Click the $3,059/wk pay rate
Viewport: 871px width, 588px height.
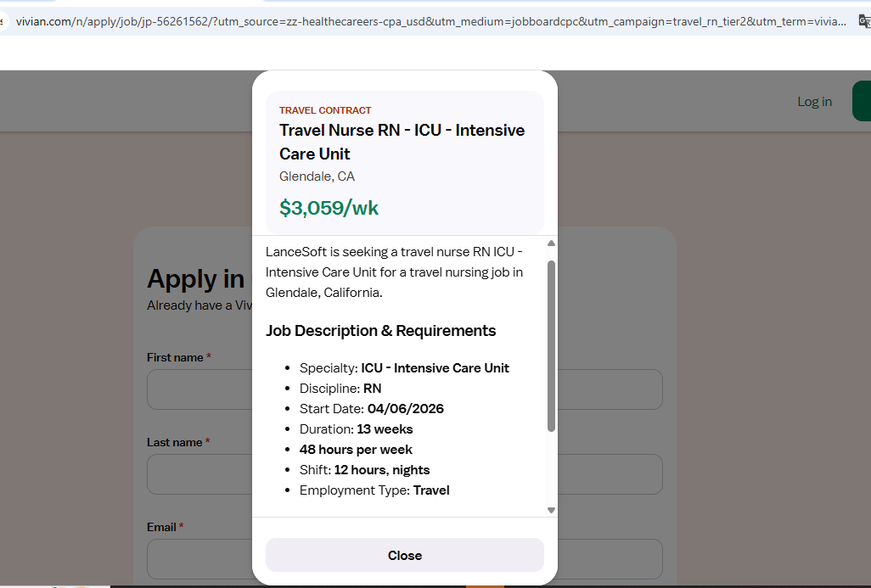pos(329,208)
